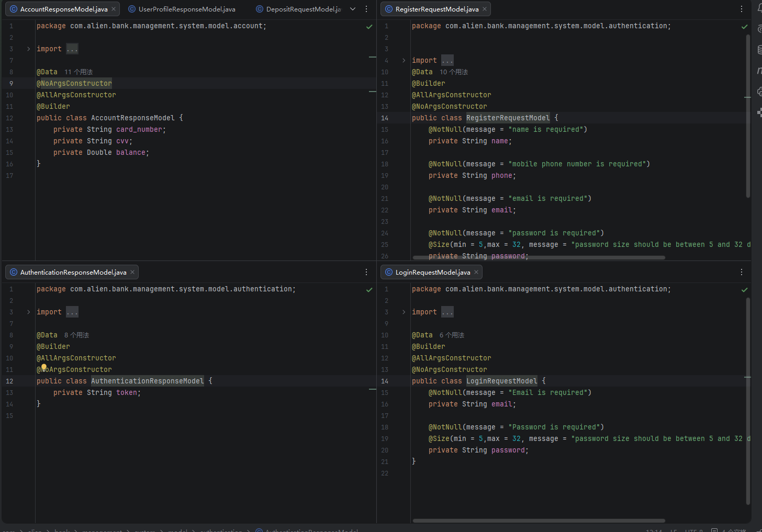This screenshot has height=532, width=762.
Task: Open Notifications bell in right sidebar
Action: pyautogui.click(x=759, y=8)
